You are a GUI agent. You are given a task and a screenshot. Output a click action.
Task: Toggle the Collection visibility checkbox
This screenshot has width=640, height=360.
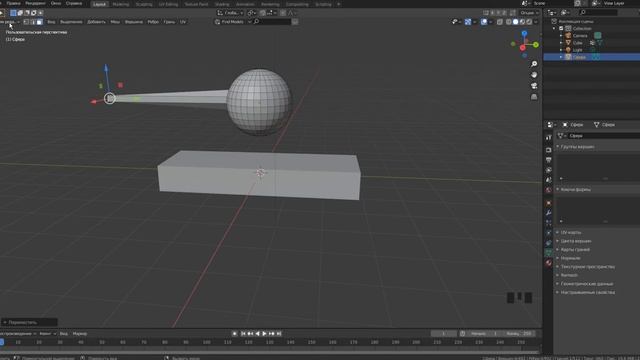pyautogui.click(x=561, y=28)
